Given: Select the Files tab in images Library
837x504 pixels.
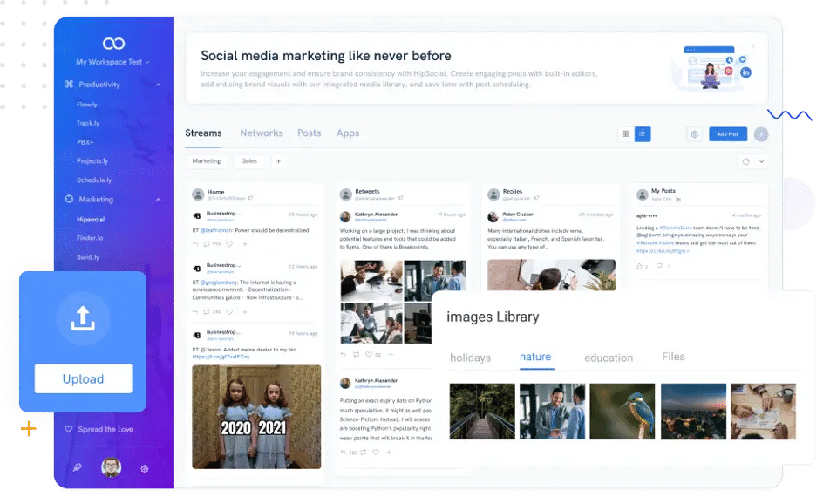Looking at the screenshot, I should click(674, 357).
